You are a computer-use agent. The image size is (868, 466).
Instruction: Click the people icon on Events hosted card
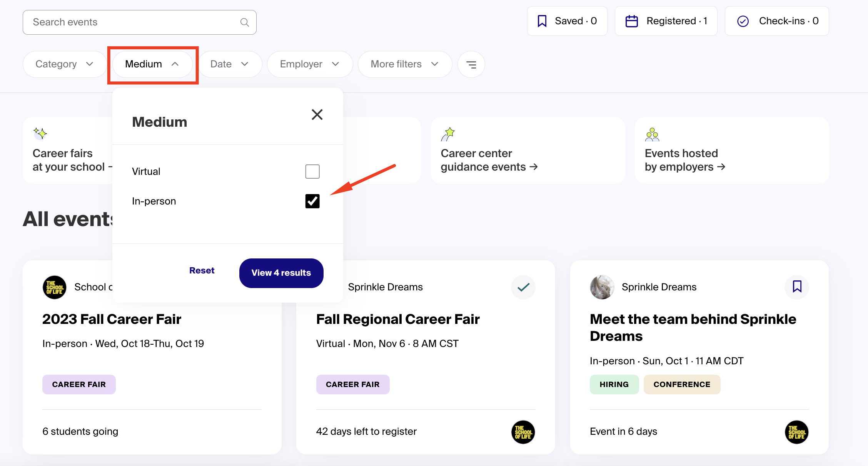(652, 134)
